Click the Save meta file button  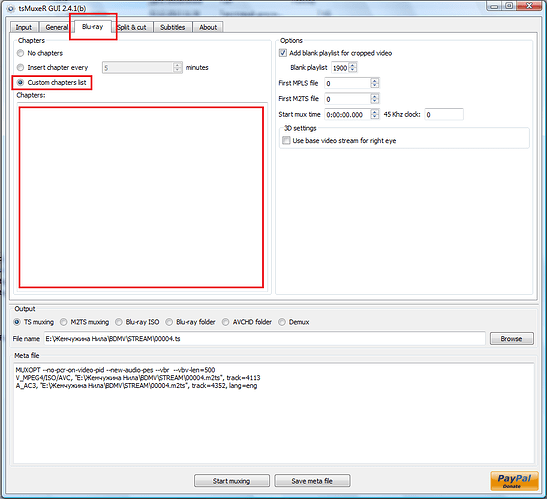click(x=312, y=481)
